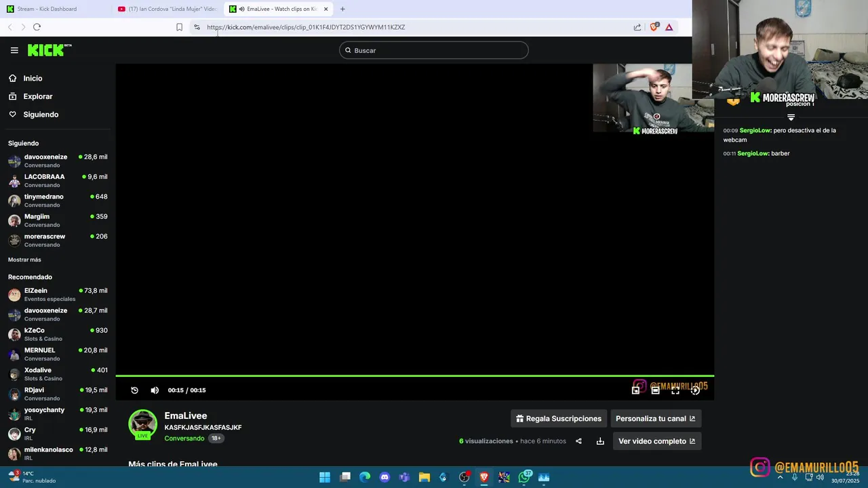Share the clip with share icon
The height and width of the screenshot is (488, 868).
click(x=578, y=441)
